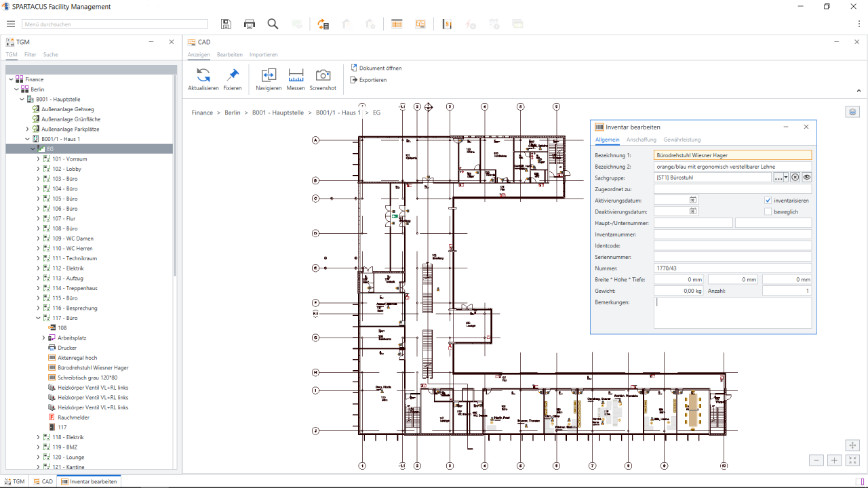Image resolution: width=868 pixels, height=488 pixels.
Task: Uncheck the inventarisieren checkbox
Action: [768, 201]
